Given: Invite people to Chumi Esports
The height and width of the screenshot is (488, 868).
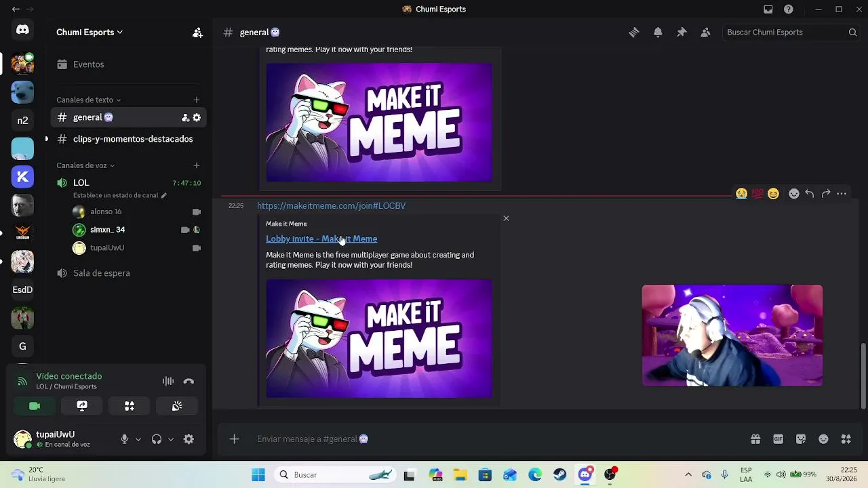Looking at the screenshot, I should point(197,33).
